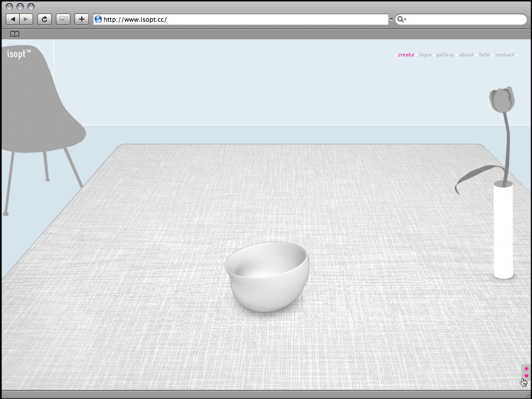
Task: Select the white bowl on the table
Action: coord(267,276)
